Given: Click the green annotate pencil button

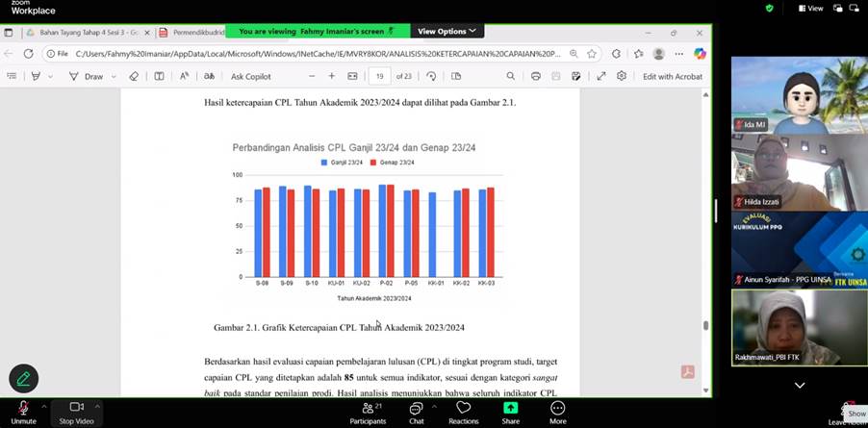Looking at the screenshot, I should pos(23,378).
